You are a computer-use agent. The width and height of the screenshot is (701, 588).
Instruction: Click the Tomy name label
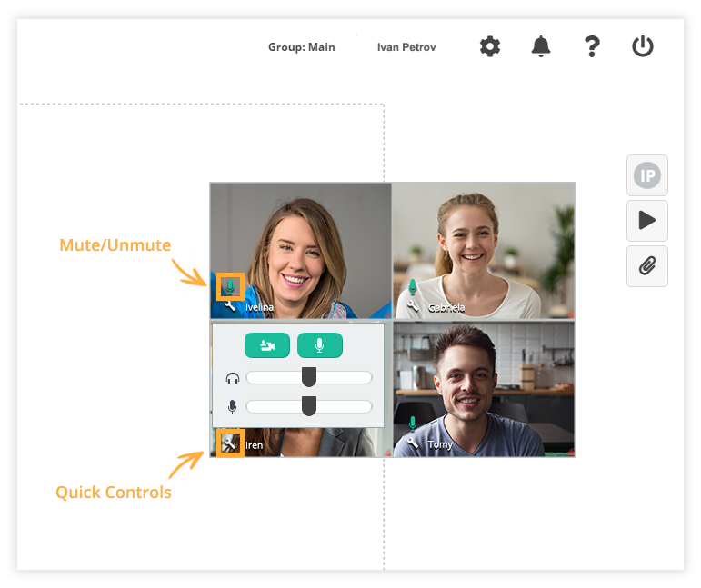440,444
